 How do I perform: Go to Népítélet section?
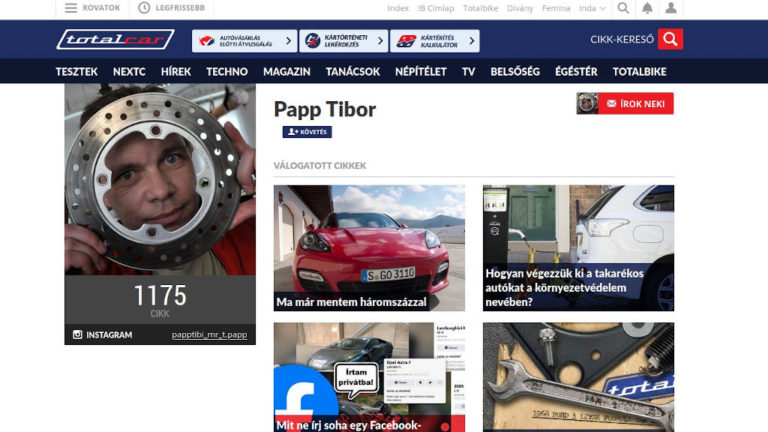point(421,72)
